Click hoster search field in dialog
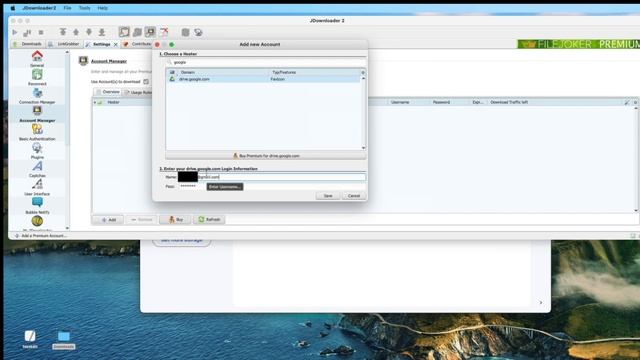Viewport: 640px width, 360px height. click(x=266, y=62)
